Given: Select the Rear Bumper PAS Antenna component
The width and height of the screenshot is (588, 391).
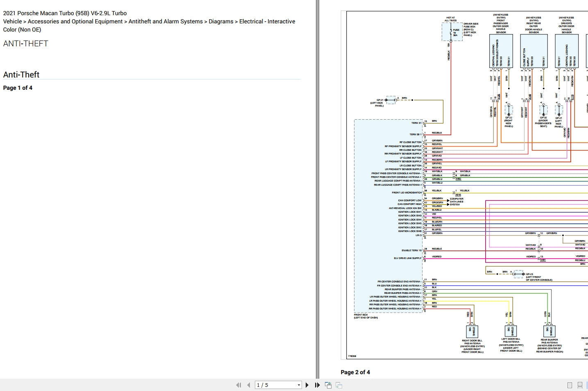Looking at the screenshot, I should [549, 331].
